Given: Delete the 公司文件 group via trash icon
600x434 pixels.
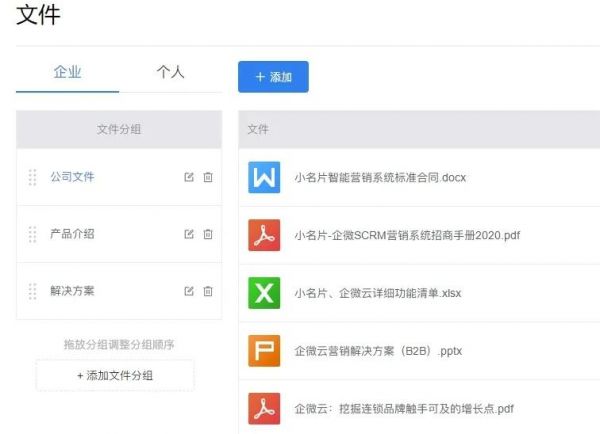Looking at the screenshot, I should point(208,177).
